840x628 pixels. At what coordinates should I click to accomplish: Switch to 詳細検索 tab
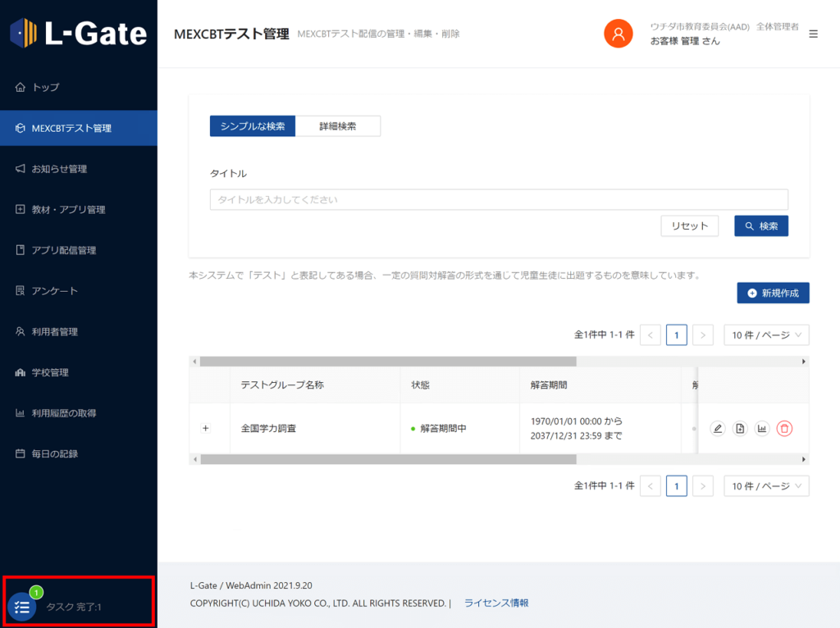[337, 125]
